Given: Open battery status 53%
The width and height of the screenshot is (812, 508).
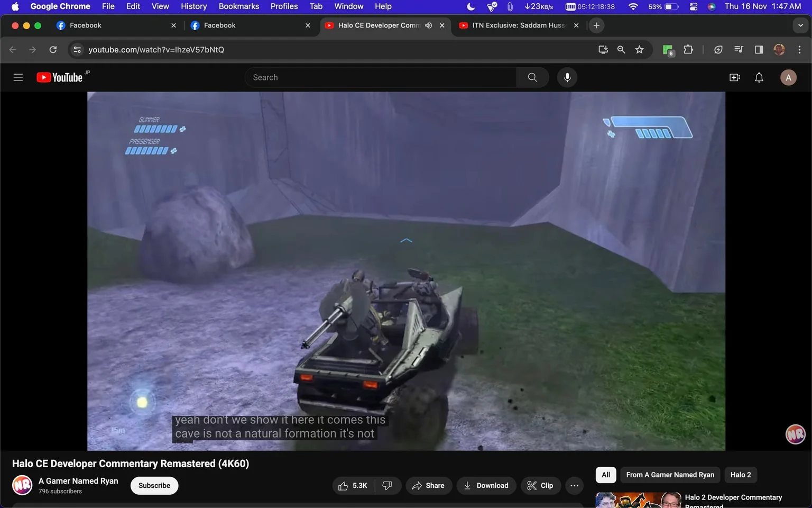Looking at the screenshot, I should tap(663, 6).
